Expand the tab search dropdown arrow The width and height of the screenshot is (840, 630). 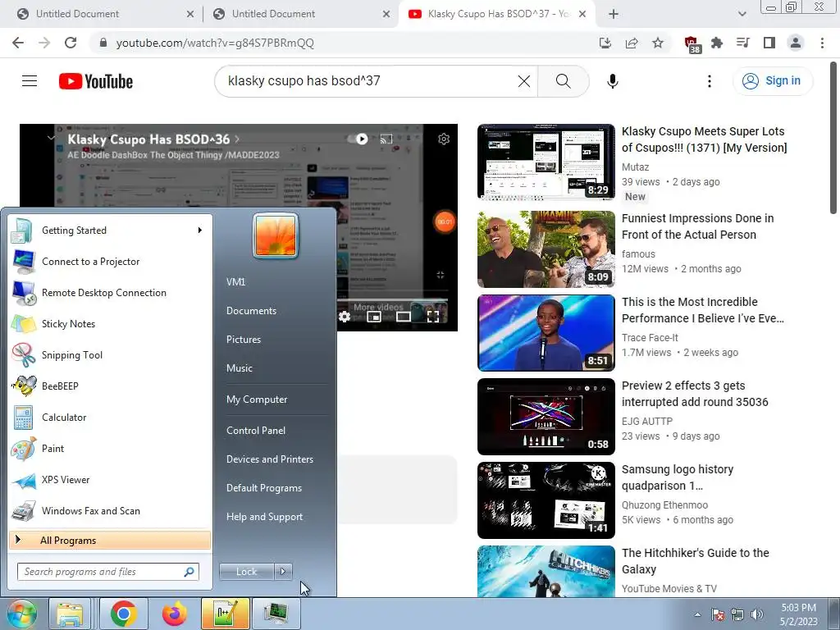point(742,14)
